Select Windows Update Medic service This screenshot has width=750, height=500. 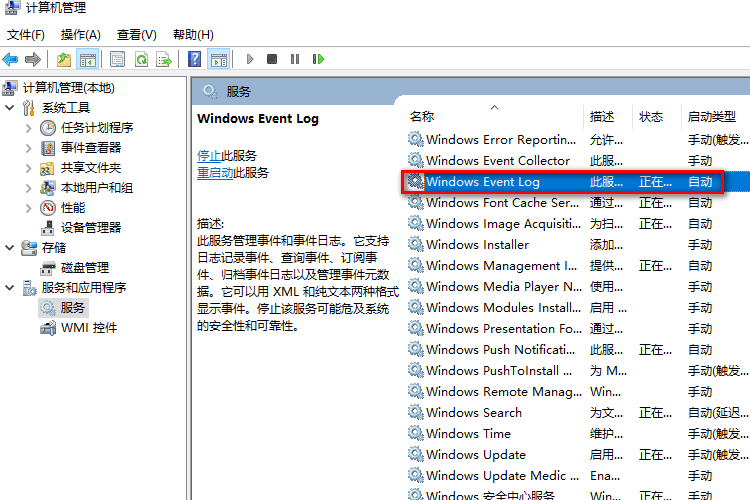click(x=577, y=476)
